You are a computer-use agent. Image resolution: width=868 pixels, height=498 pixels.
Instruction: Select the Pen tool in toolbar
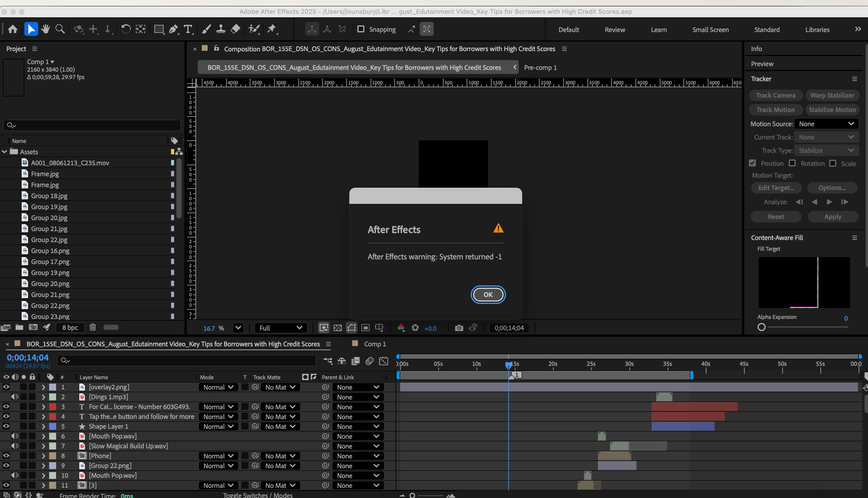coord(173,29)
